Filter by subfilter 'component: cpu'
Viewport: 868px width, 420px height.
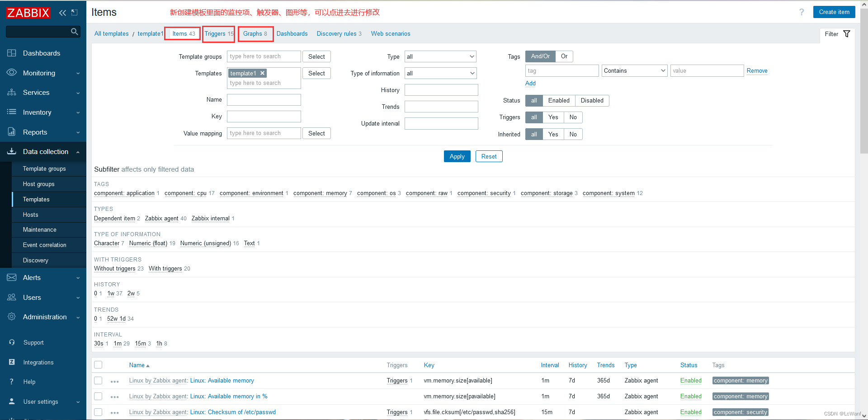coord(185,193)
